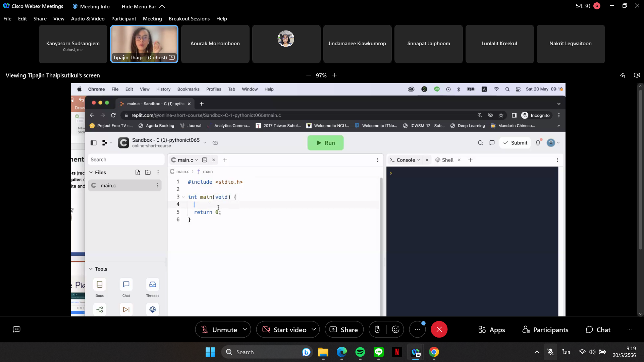Image resolution: width=644 pixels, height=362 pixels.
Task: Zoom in shared screen with plus
Action: coord(334,75)
